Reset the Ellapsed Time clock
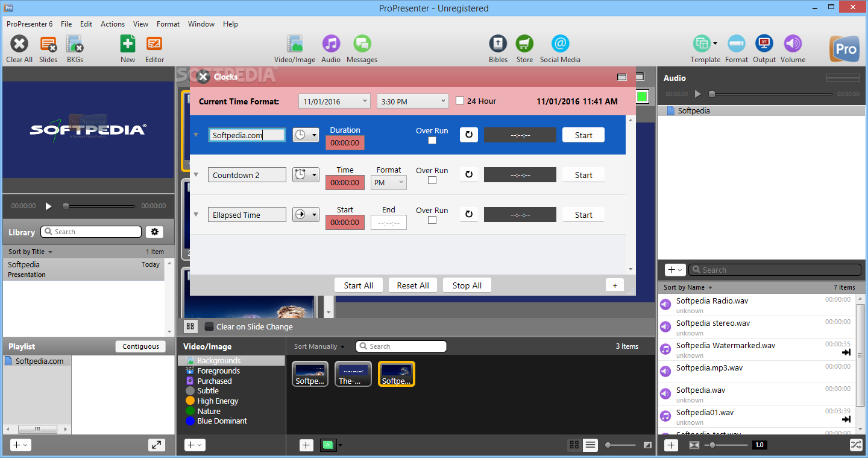 point(469,215)
